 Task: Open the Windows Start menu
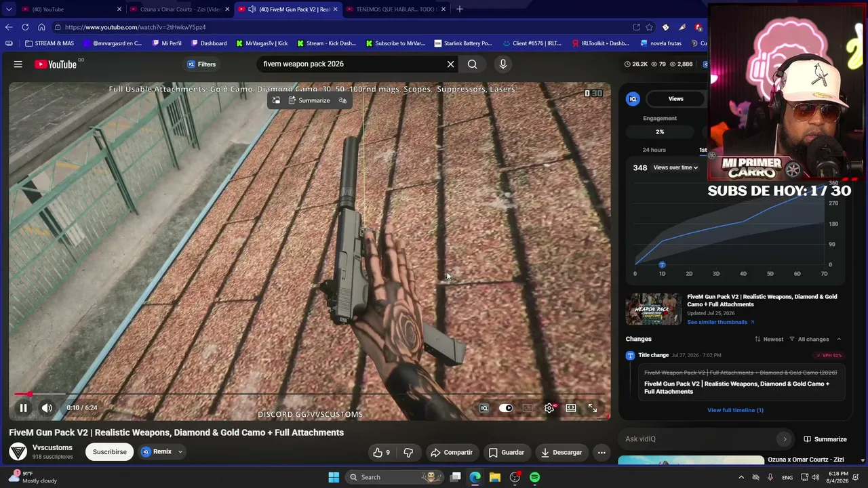[334, 477]
